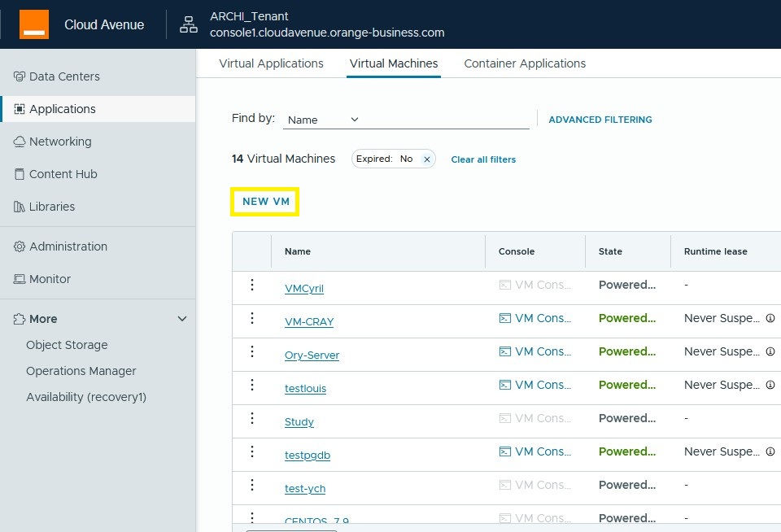The image size is (781, 532).
Task: Open the testlouis virtual machine link
Action: click(x=305, y=389)
